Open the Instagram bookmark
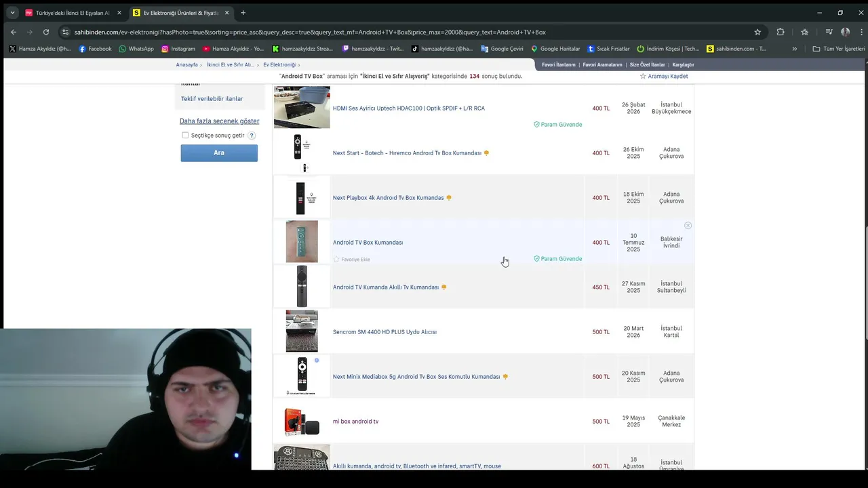Viewport: 868px width, 488px height. click(x=178, y=49)
